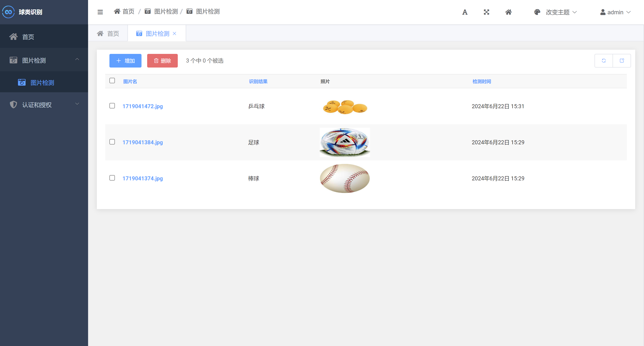644x346 pixels.
Task: Click the export icon beside the refresh button
Action: click(x=622, y=61)
